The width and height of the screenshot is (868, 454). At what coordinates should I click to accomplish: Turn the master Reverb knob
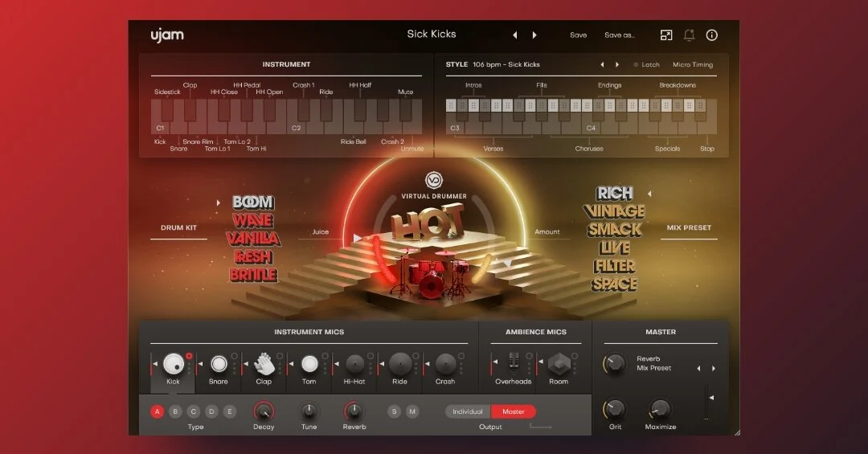point(614,364)
